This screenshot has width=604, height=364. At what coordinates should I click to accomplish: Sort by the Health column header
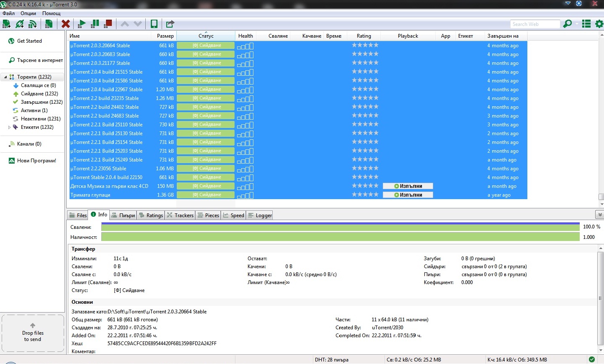pos(245,36)
